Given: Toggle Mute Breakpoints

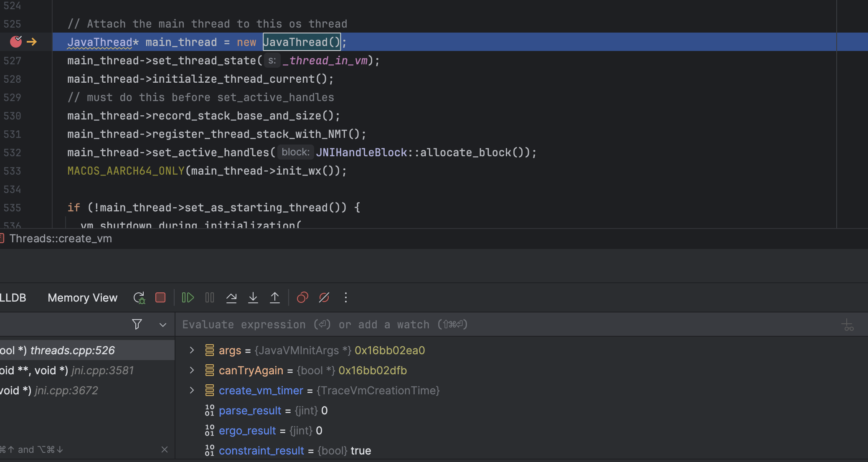Looking at the screenshot, I should point(324,297).
